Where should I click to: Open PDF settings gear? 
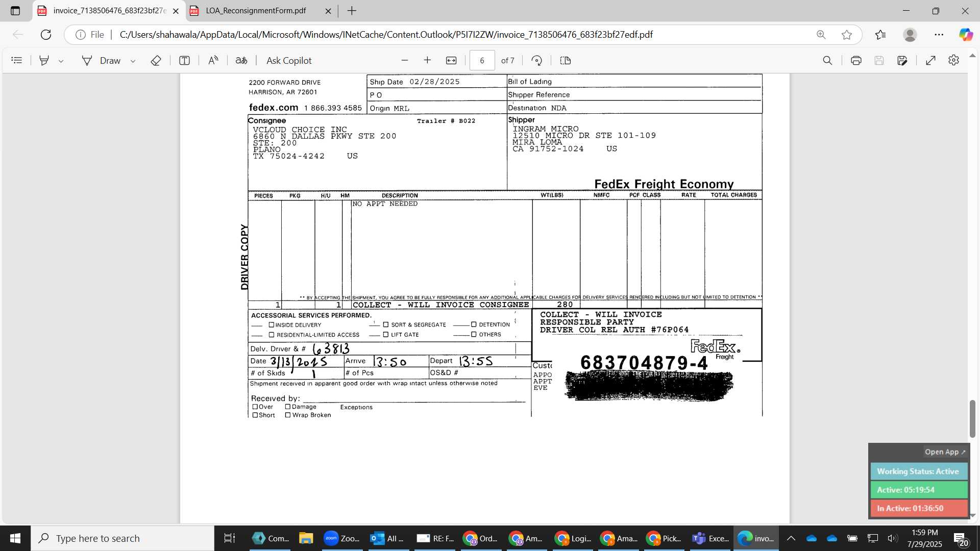[953, 60]
